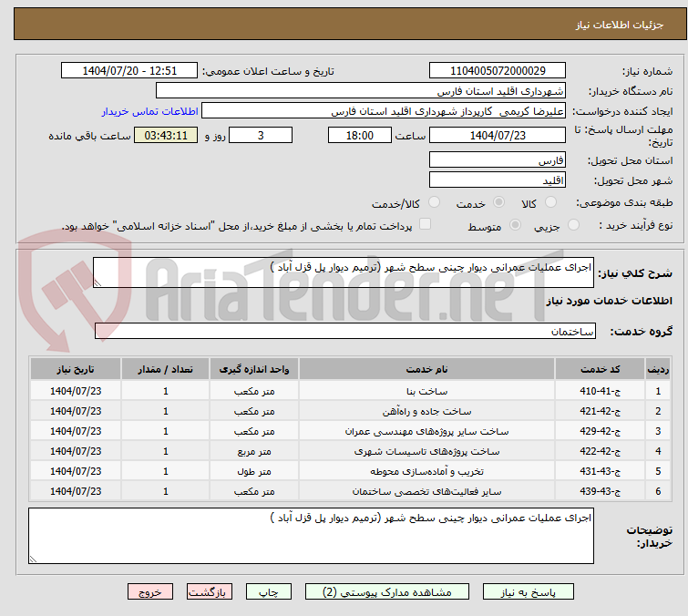Select the کالا radio option
This screenshot has width=688, height=616.
tap(550, 202)
